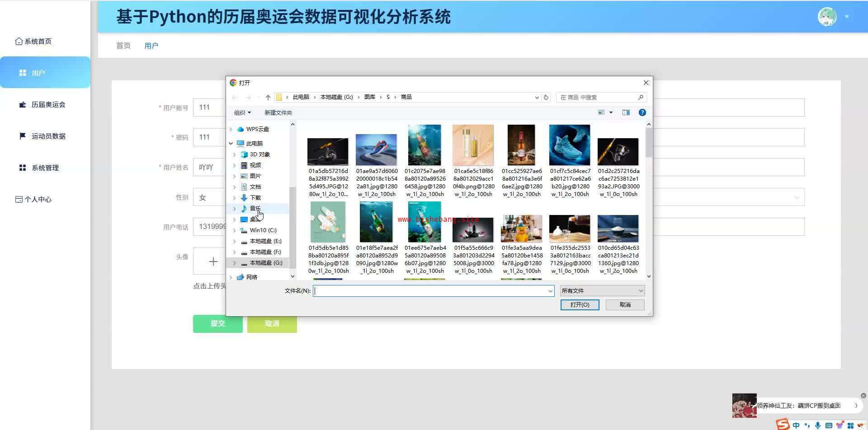This screenshot has width=868, height=430.
Task: Click the 文件名 input field
Action: pyautogui.click(x=434, y=291)
